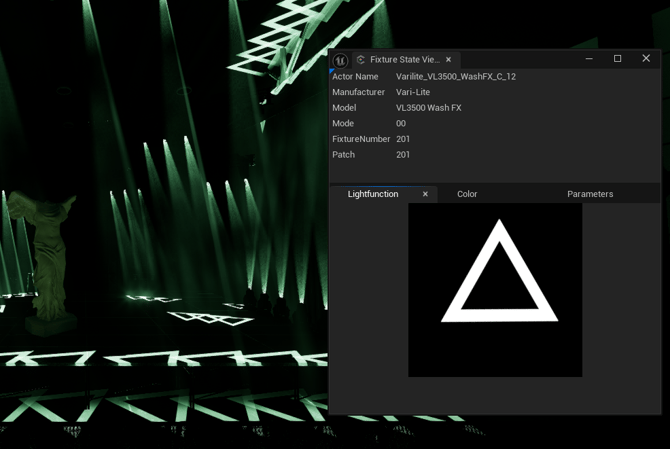Click the Patch label
This screenshot has width=670, height=449.
pos(344,155)
